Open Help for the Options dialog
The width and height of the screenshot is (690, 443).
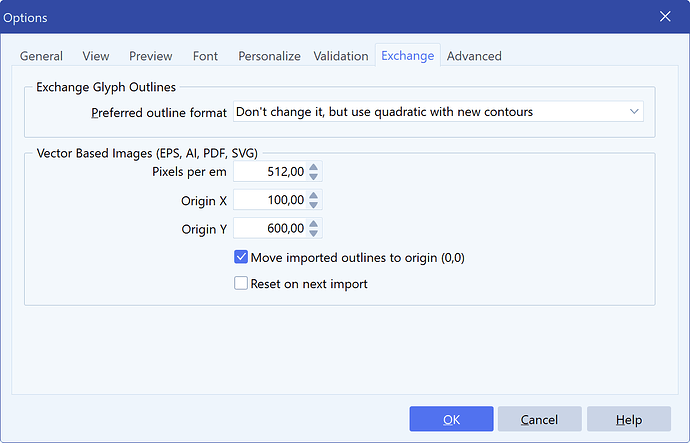click(x=629, y=419)
